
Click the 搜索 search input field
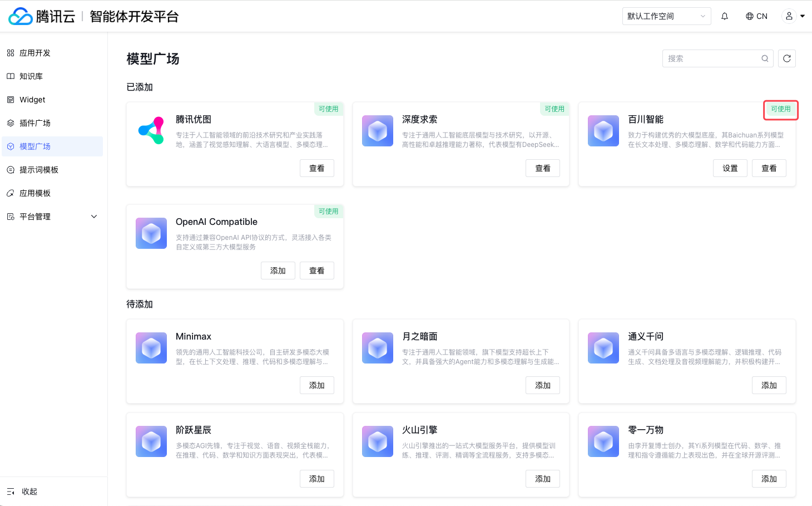pyautogui.click(x=718, y=58)
